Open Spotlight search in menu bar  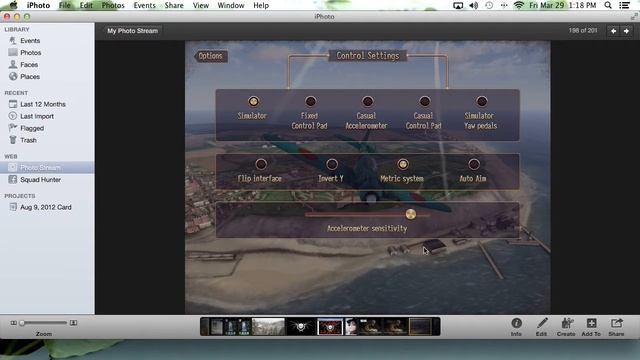(x=608, y=5)
